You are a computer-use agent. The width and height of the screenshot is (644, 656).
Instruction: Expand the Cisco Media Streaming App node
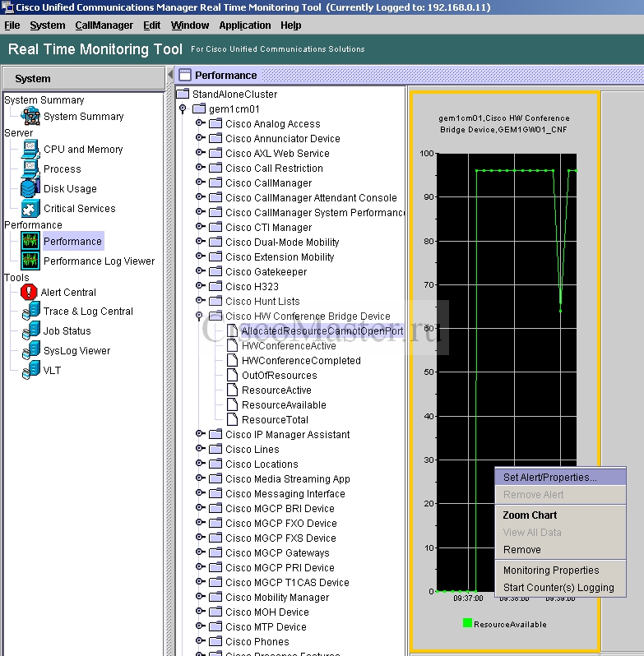coord(201,478)
